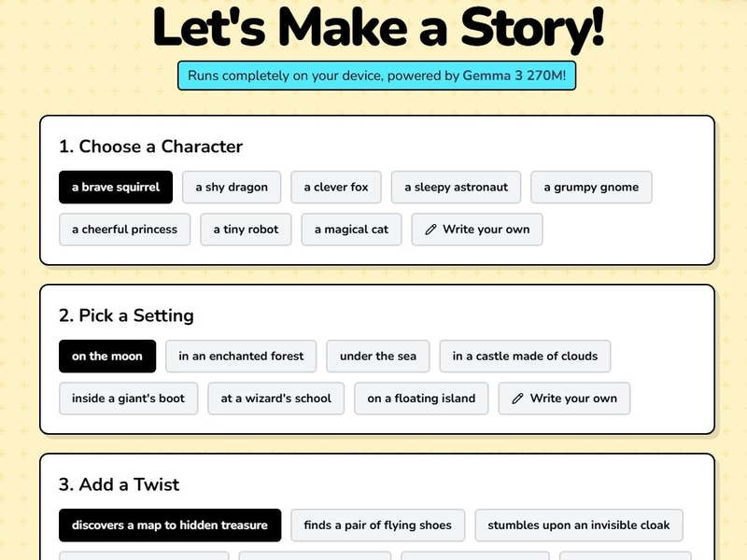Click the selected treasure map twist chip
Viewport: 747px width, 560px height.
[x=170, y=525]
